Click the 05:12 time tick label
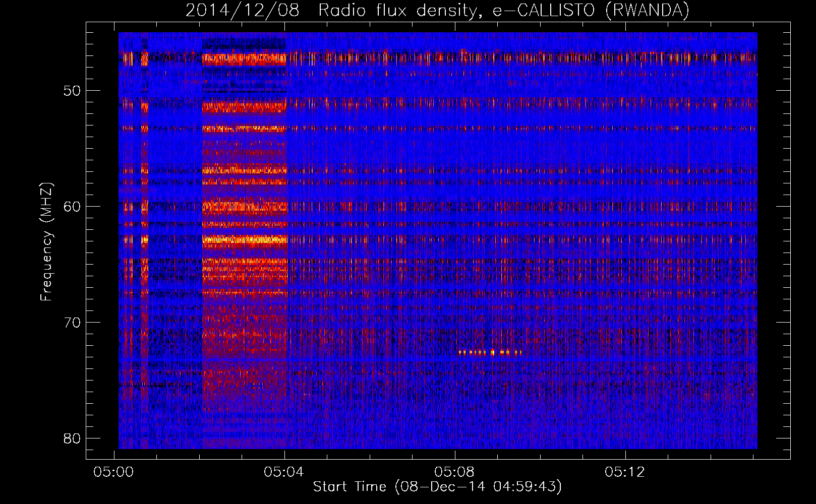This screenshot has width=816, height=504. click(x=625, y=472)
